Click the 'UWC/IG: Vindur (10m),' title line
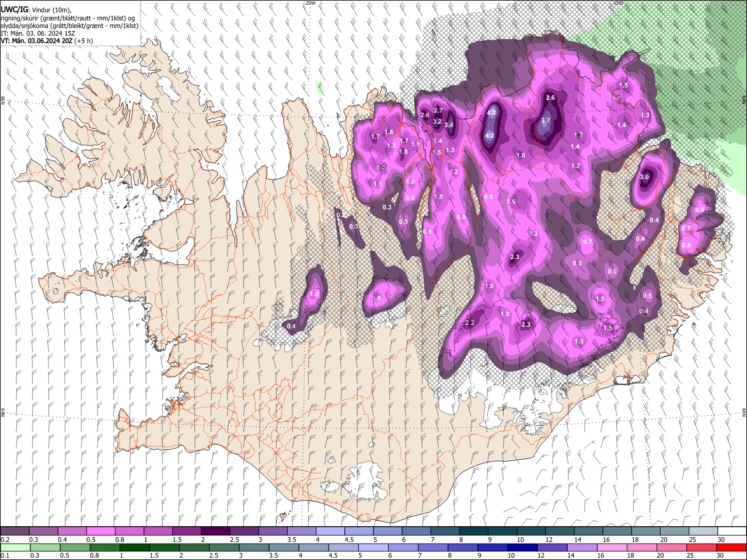747x560 pixels. (x=36, y=10)
